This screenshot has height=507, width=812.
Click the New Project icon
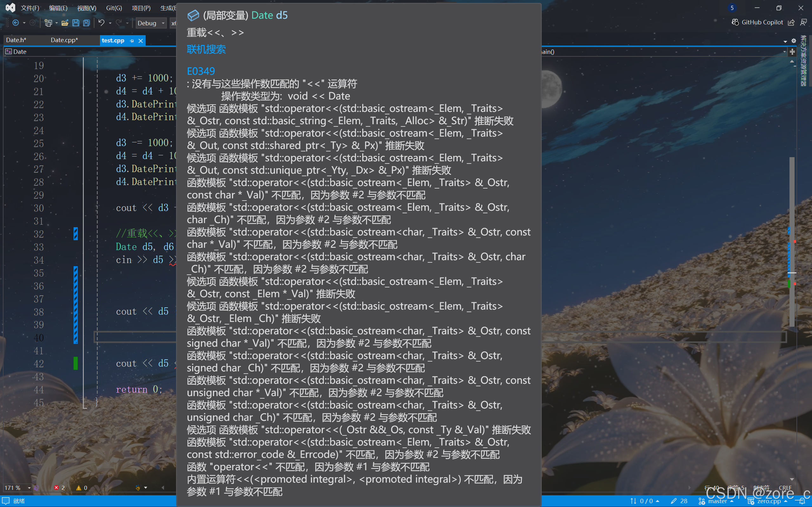coord(48,23)
